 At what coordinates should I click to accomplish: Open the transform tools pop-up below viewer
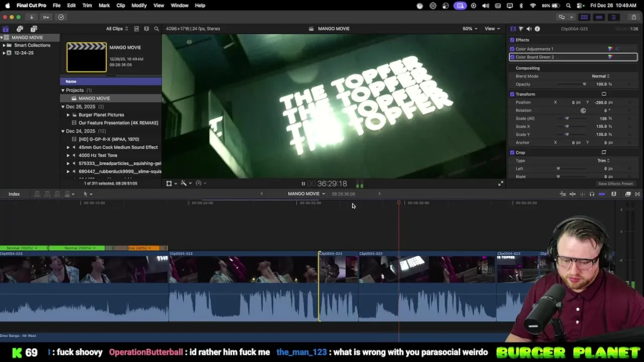[171, 184]
